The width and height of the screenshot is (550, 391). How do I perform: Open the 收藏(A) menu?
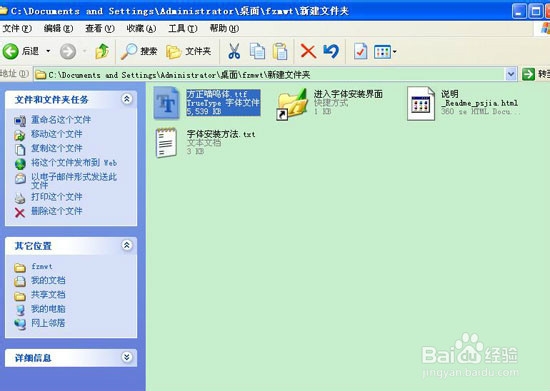point(141,28)
